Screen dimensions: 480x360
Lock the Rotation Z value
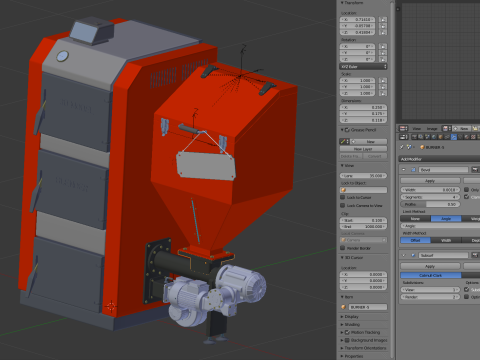(383, 59)
